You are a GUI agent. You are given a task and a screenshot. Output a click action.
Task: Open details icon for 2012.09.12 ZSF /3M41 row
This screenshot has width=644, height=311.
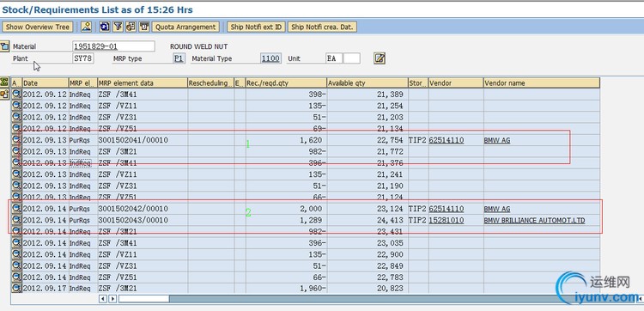pyautogui.click(x=16, y=95)
